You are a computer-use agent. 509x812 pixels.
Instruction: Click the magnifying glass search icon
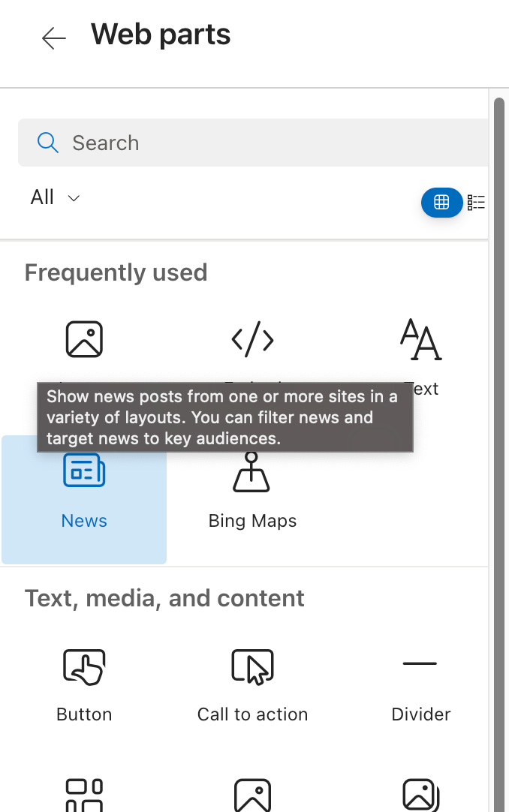47,143
